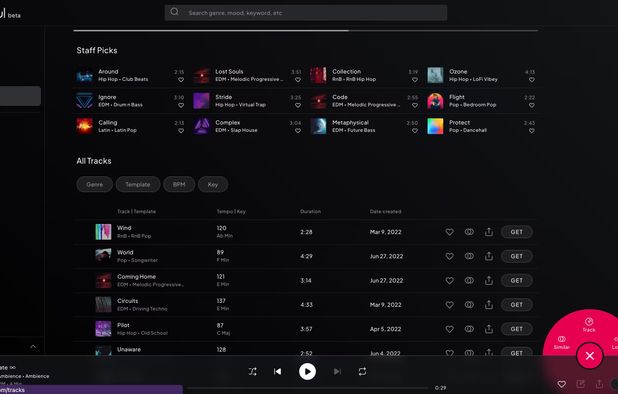Sort by Tempo | Key column header
Viewport: 618px width, 394px height.
pyautogui.click(x=231, y=212)
